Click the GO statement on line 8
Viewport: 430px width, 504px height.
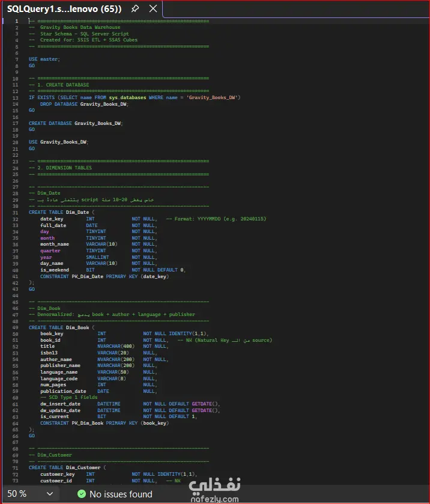pos(31,65)
